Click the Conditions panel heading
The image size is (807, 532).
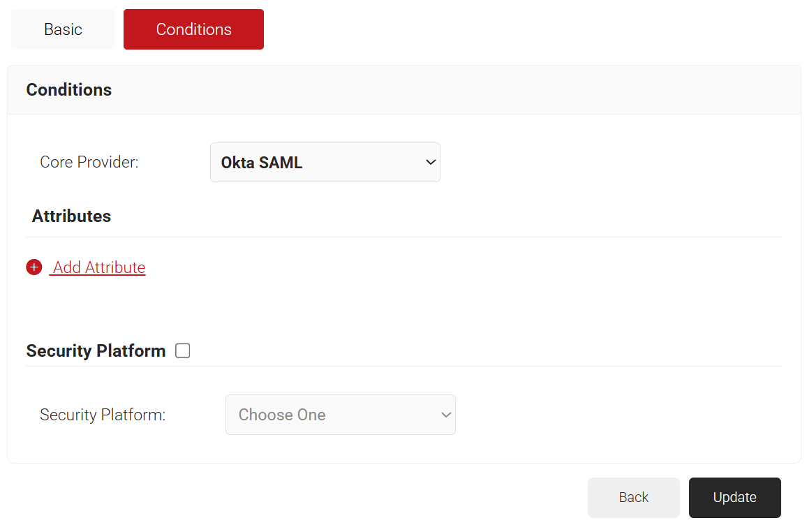tap(69, 90)
